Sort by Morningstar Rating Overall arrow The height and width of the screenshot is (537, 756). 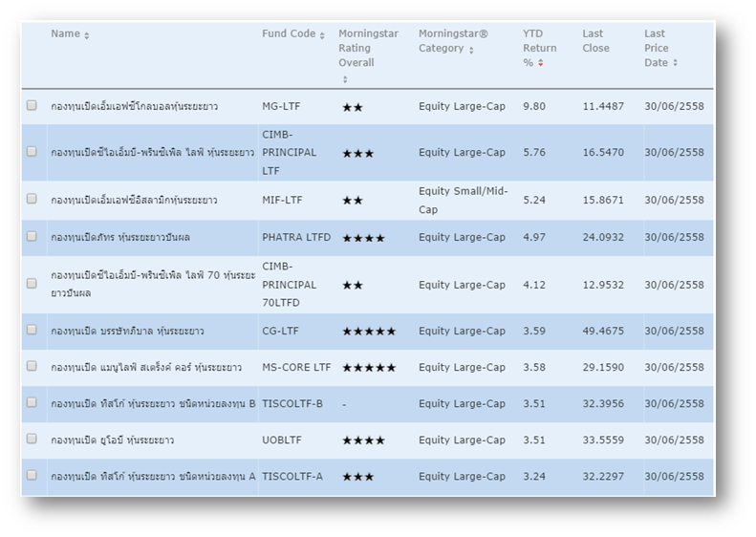[x=345, y=79]
